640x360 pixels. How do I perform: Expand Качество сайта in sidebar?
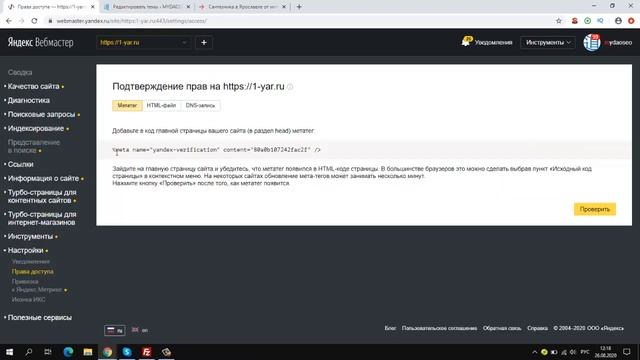[33, 87]
